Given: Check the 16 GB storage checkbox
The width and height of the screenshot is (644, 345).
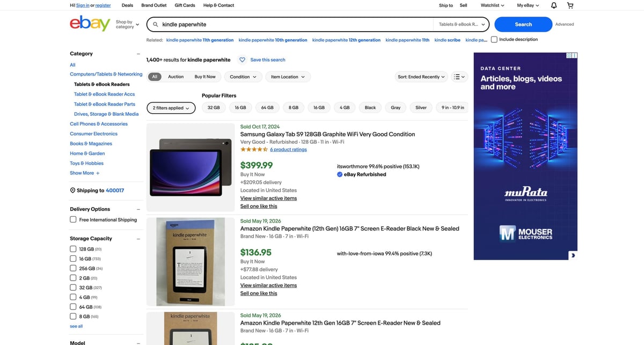Looking at the screenshot, I should 73,259.
